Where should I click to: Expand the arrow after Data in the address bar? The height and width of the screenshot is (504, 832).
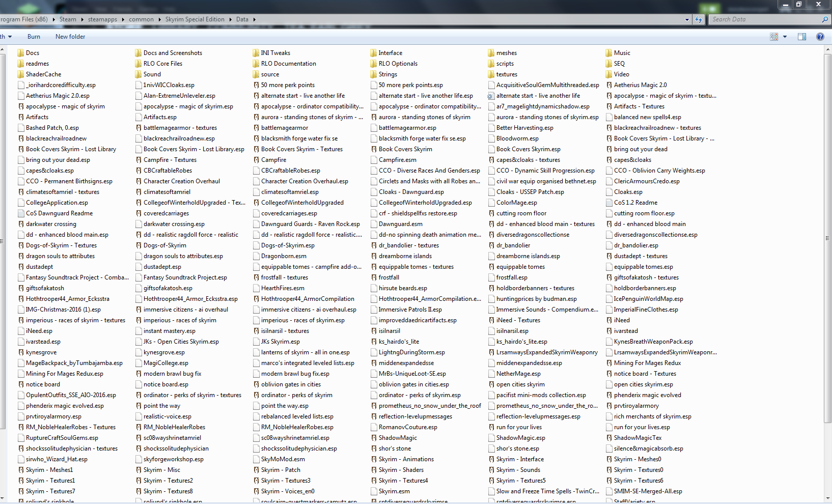point(254,19)
